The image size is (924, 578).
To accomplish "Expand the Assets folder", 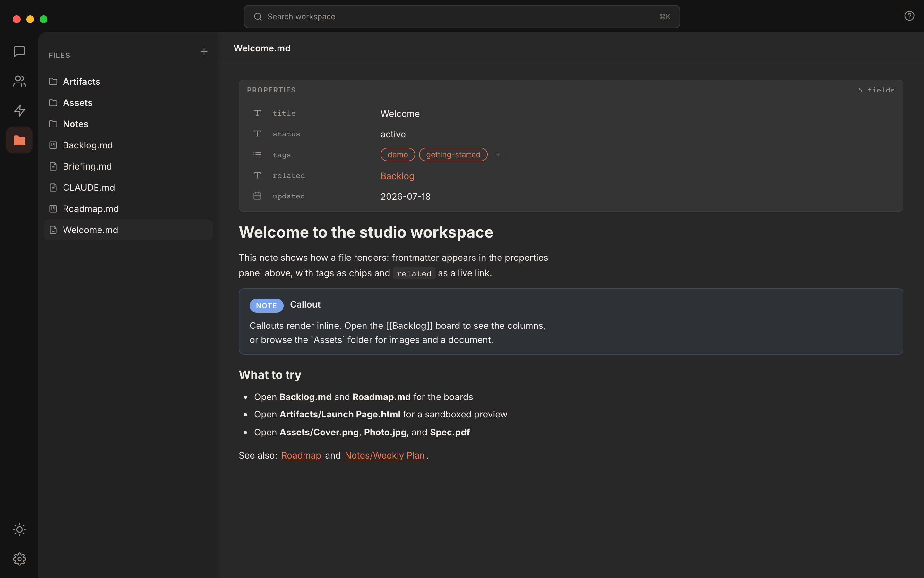I will point(128,103).
